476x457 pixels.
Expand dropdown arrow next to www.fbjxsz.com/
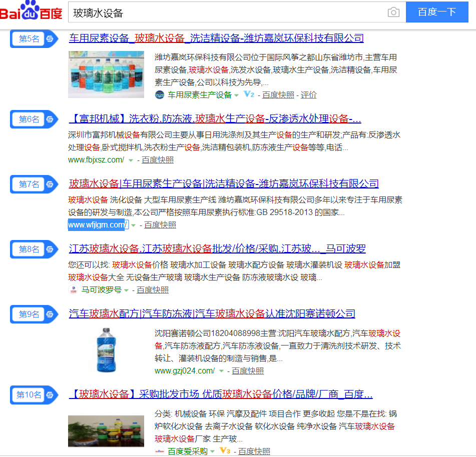(131, 160)
